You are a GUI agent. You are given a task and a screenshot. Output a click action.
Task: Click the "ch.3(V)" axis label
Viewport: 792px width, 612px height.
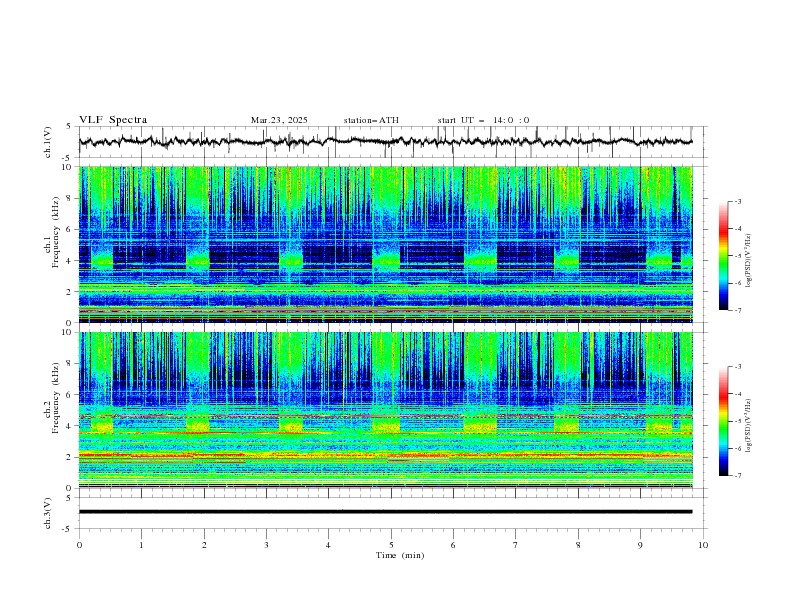pos(48,513)
